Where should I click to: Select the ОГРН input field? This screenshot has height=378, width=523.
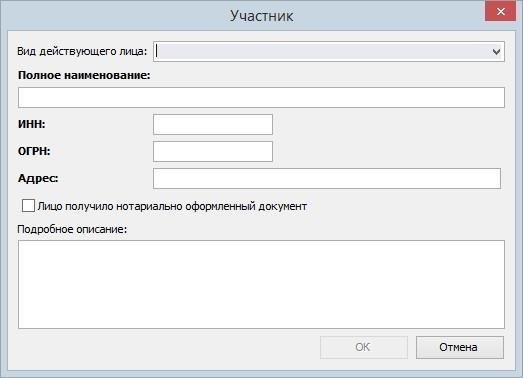(x=213, y=151)
